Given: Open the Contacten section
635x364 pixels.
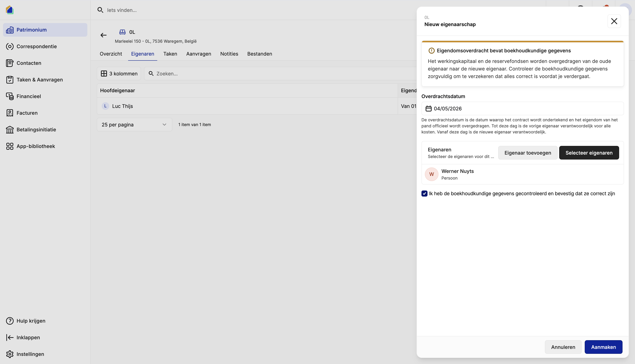Looking at the screenshot, I should 45,63.
